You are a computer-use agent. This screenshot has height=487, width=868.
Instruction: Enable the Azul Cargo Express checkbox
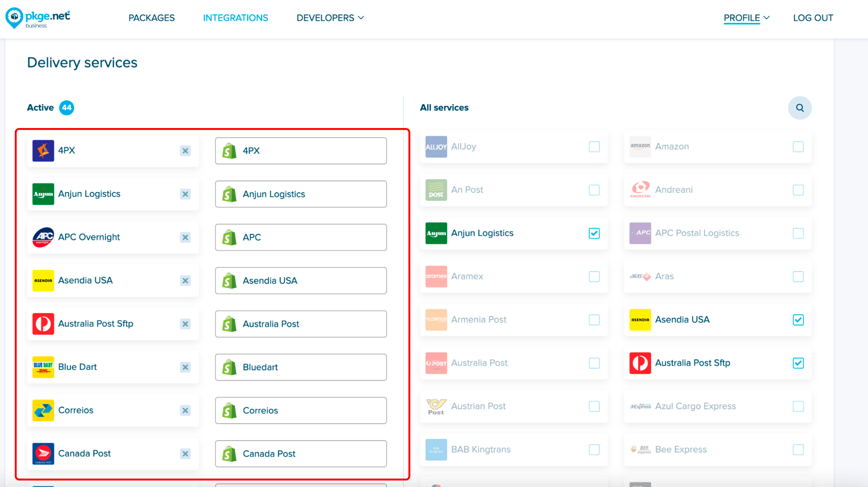(798, 406)
